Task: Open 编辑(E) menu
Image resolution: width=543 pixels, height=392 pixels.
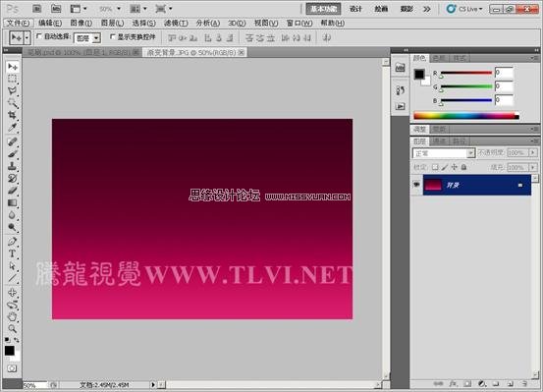Action: point(50,24)
